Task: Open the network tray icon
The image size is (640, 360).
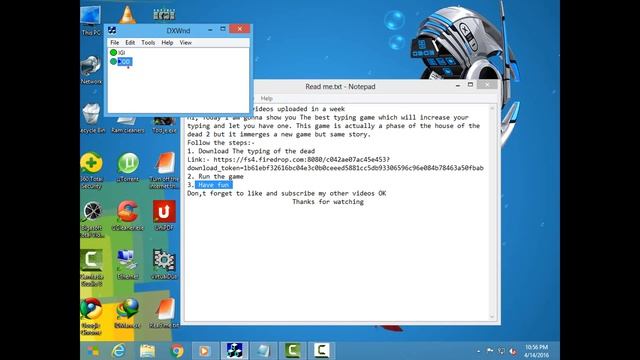Action: click(x=502, y=351)
